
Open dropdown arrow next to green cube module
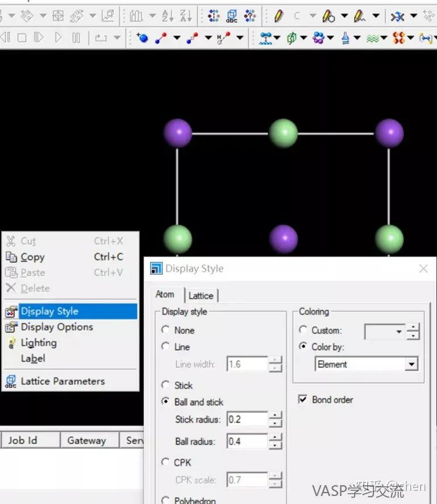click(303, 38)
